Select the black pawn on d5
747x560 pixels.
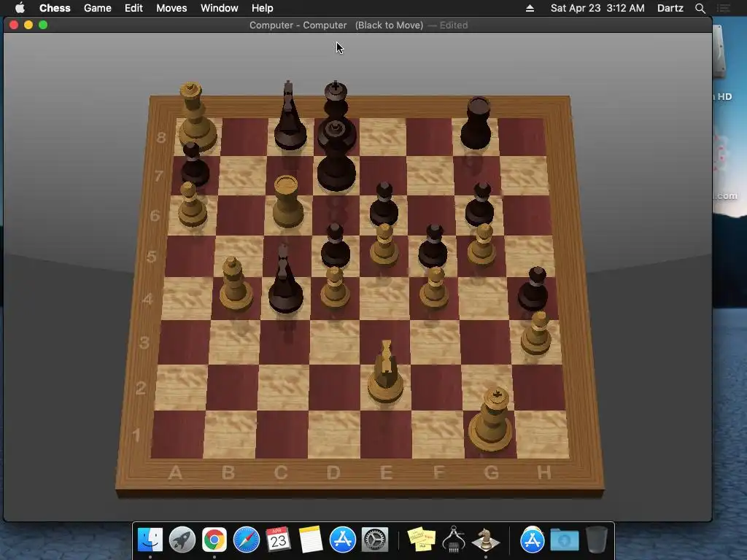[x=336, y=246]
